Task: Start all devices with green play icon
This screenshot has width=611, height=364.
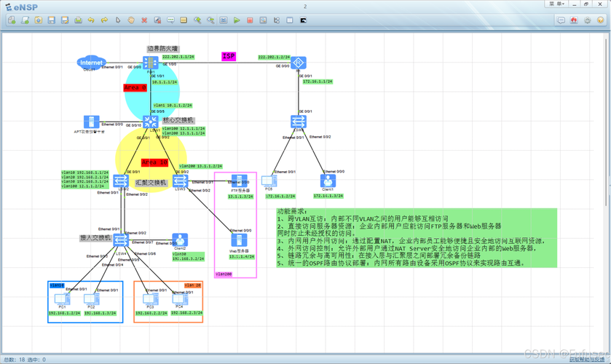Action: (237, 20)
